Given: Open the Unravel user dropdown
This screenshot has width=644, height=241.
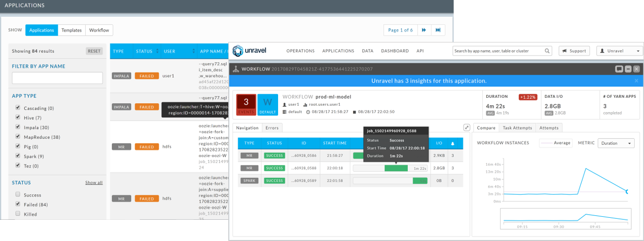Looking at the screenshot, I should pyautogui.click(x=619, y=51).
